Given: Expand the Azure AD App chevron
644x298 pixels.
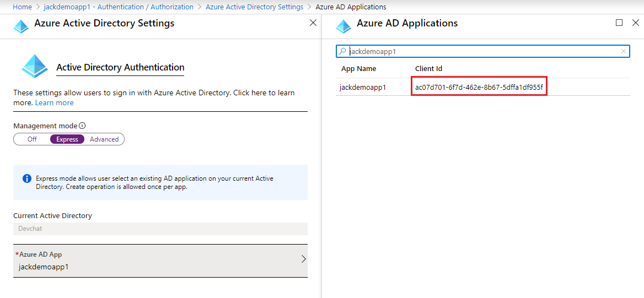Looking at the screenshot, I should (303, 259).
